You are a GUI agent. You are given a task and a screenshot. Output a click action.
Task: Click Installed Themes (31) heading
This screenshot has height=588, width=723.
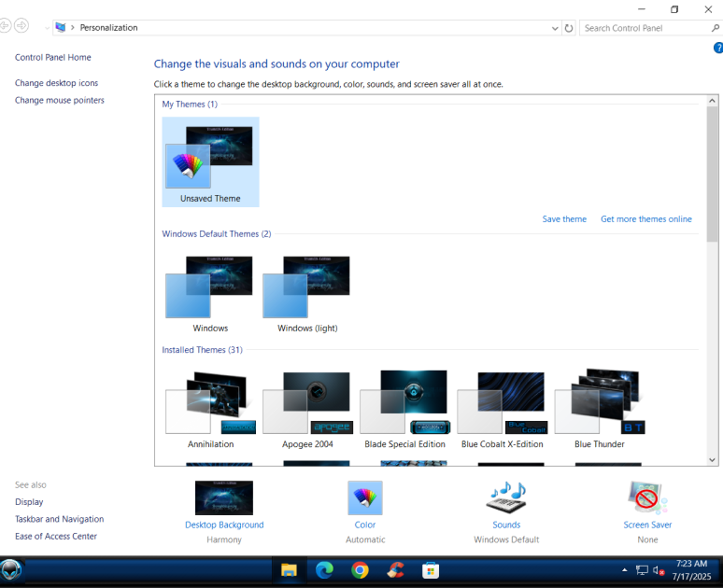coord(202,350)
